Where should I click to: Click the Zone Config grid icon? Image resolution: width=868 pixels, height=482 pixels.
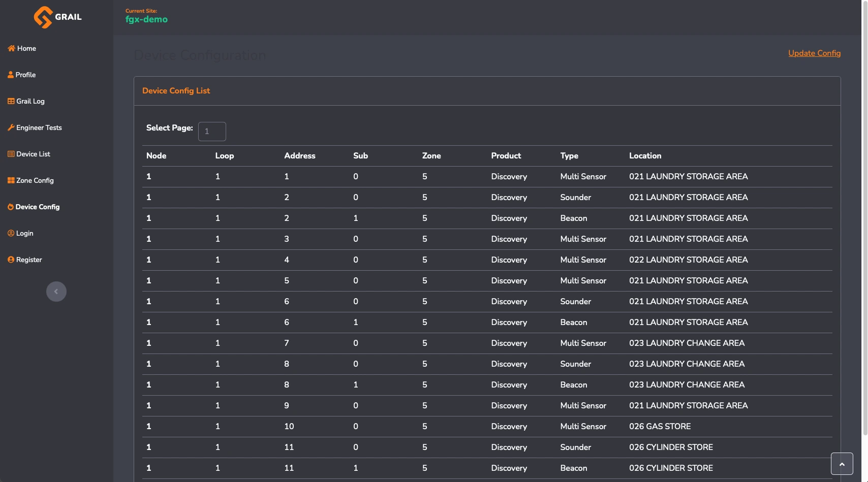(11, 180)
